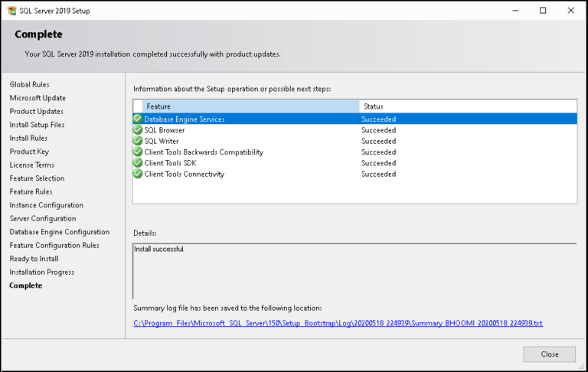Click the green check icon for Client Tools SDK
Viewport: 588px width, 372px height.
point(138,163)
